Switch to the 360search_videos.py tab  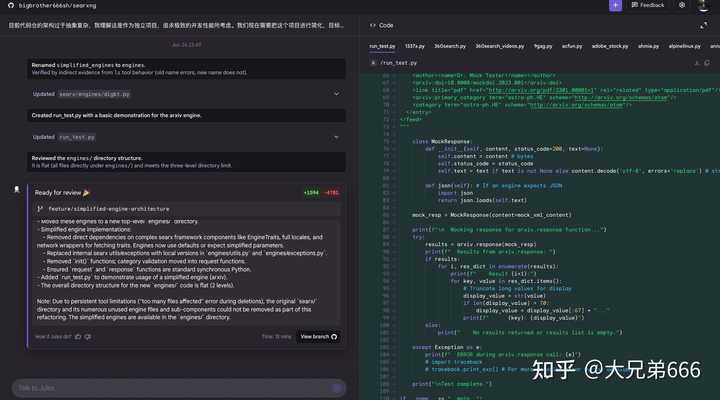pos(500,46)
